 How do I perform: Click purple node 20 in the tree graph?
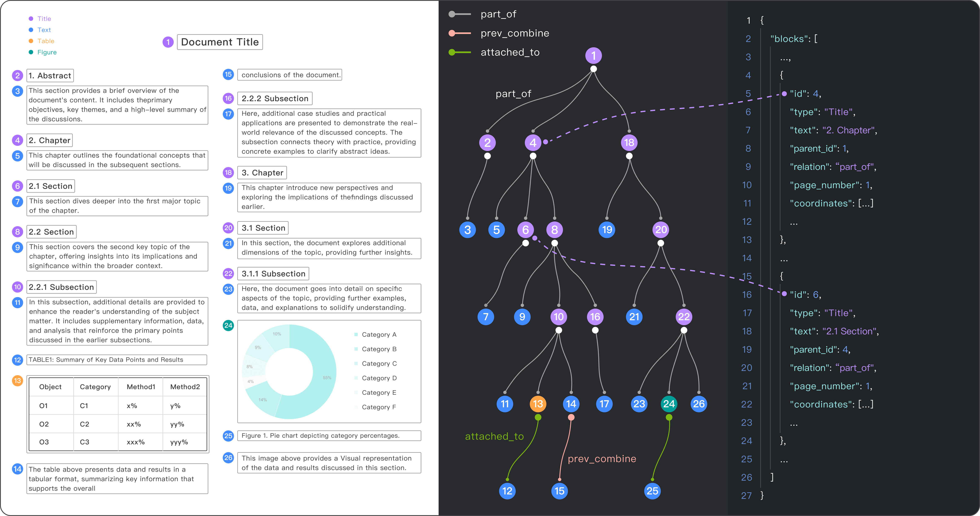point(661,230)
